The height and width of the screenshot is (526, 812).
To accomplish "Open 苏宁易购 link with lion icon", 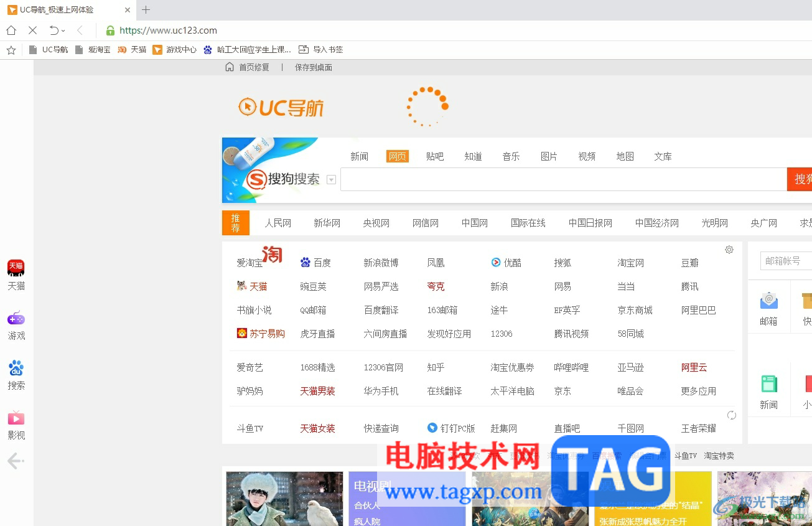I will pyautogui.click(x=261, y=334).
